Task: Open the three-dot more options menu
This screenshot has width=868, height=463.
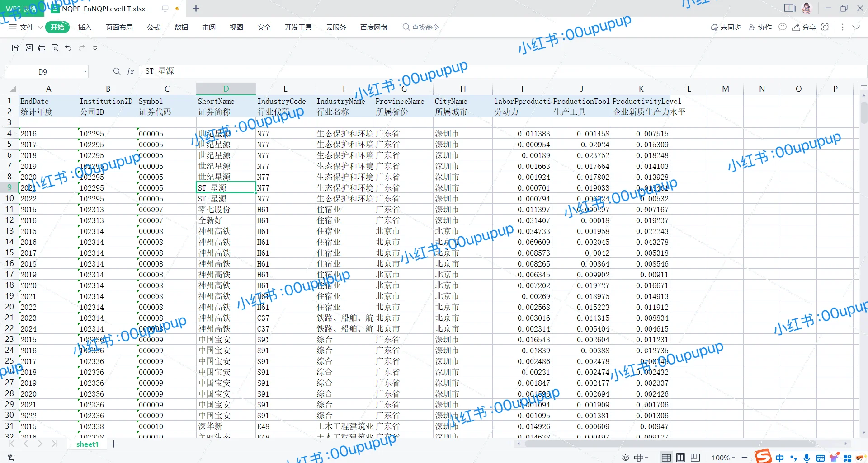Action: [x=843, y=27]
